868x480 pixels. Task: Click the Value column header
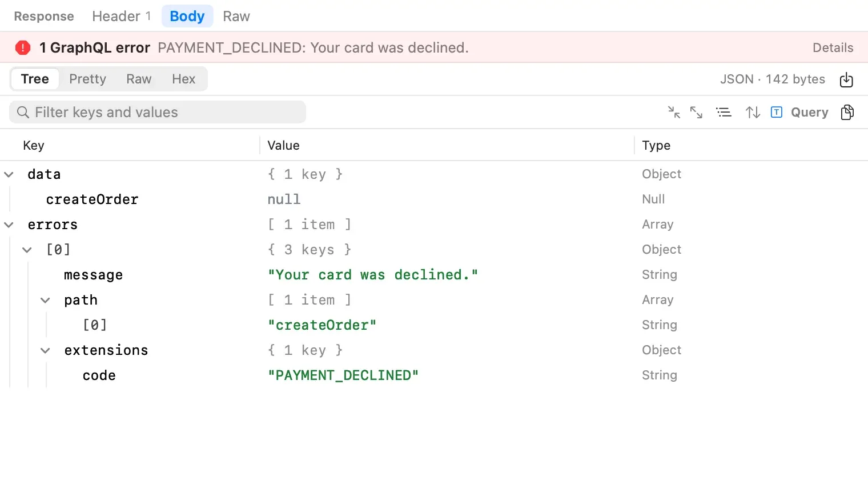[283, 145]
